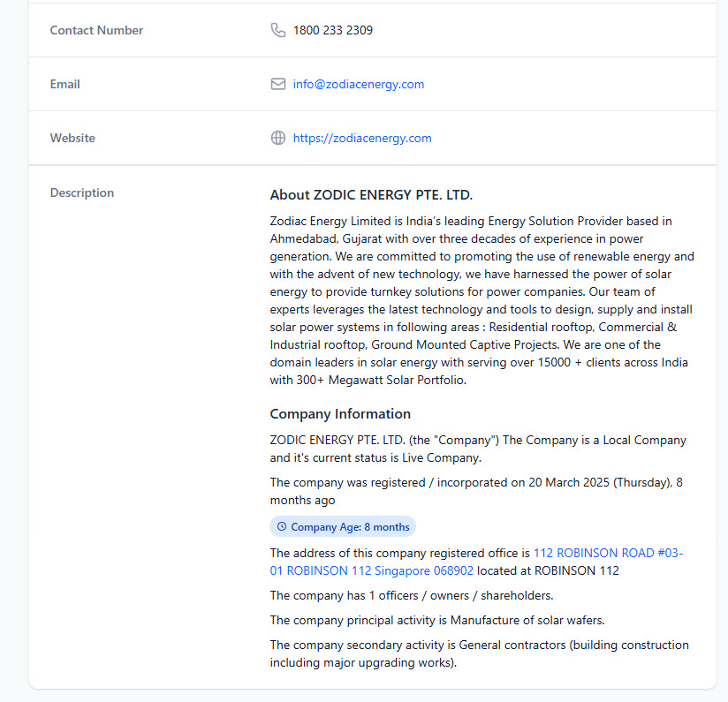The image size is (728, 702).
Task: Click the line about the principal activity
Action: 437,620
